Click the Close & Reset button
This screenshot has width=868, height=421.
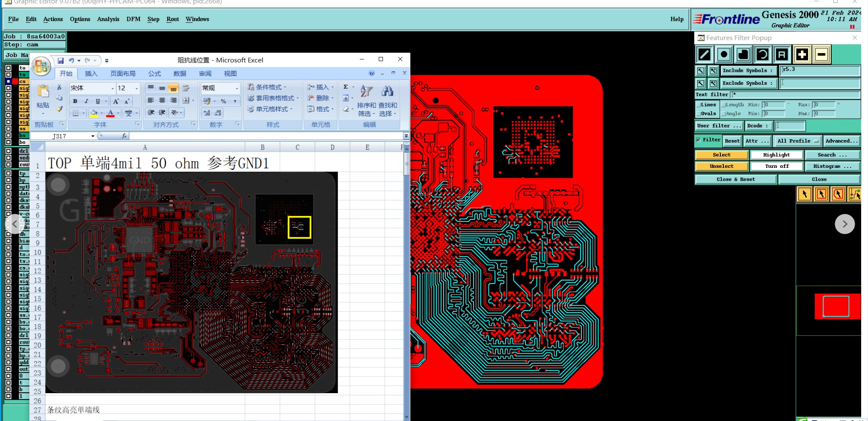click(736, 179)
